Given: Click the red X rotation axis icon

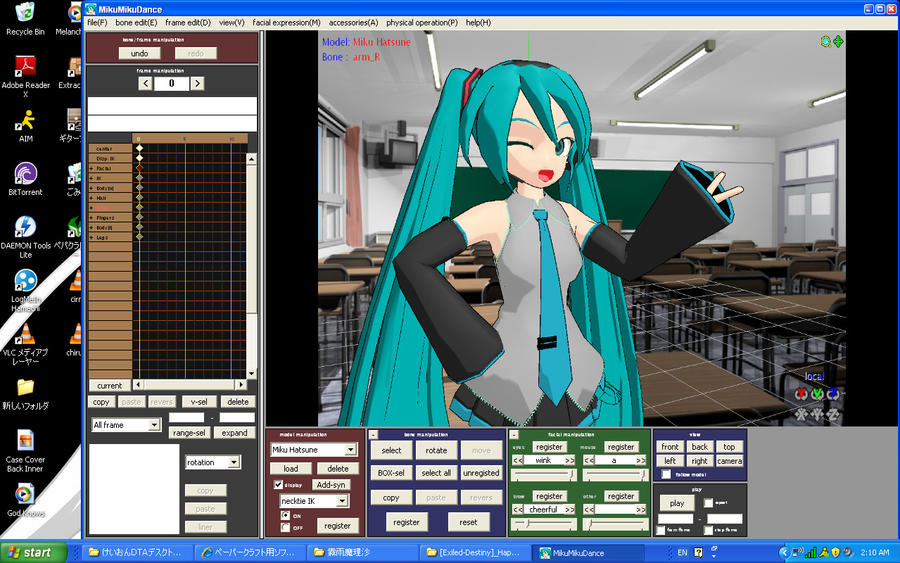Looking at the screenshot, I should click(x=801, y=394).
